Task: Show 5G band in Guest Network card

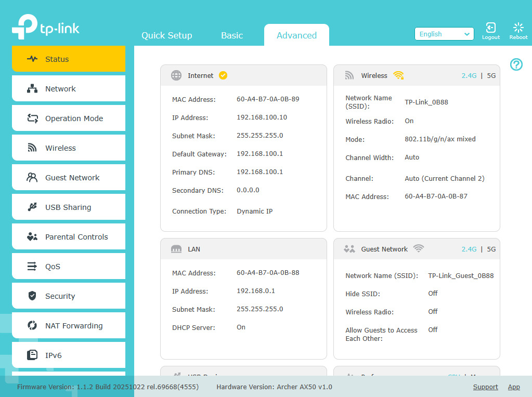Action: 491,249
